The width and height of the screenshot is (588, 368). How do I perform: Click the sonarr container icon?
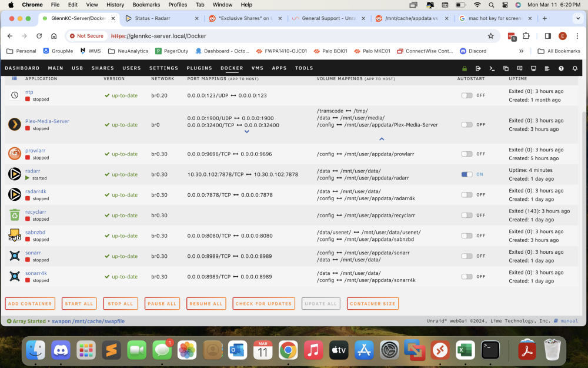click(x=15, y=256)
